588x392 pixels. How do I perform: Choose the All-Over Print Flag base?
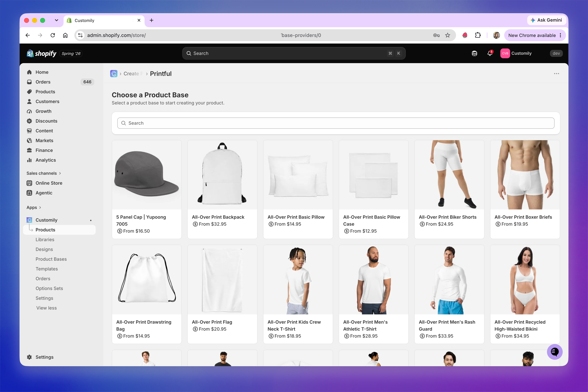click(x=222, y=294)
